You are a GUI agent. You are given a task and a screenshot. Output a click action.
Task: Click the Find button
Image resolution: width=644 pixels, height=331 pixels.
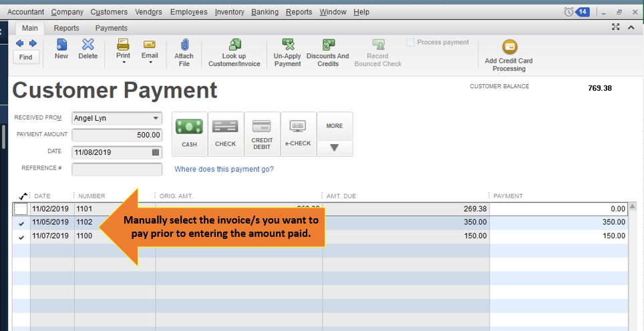[x=26, y=57]
